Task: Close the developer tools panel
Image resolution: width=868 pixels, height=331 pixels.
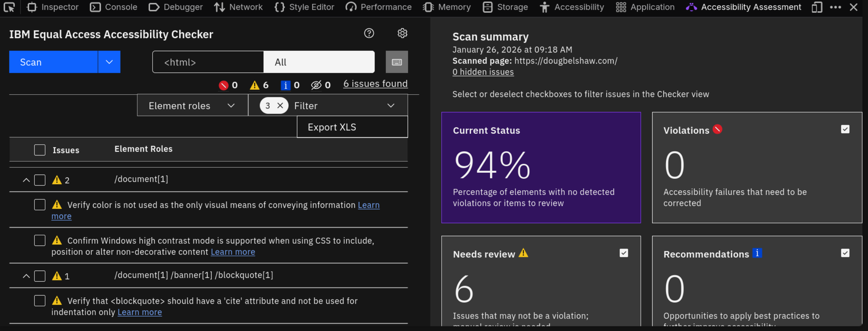Action: click(854, 7)
